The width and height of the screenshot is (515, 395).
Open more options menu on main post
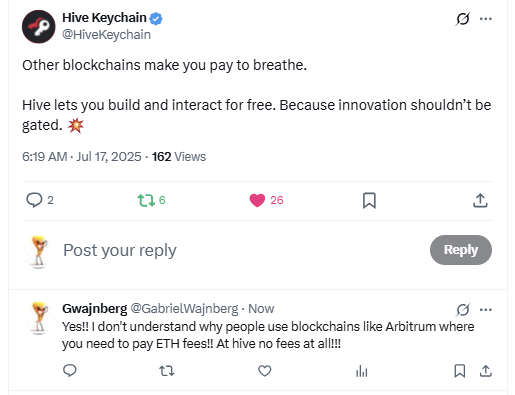point(486,19)
